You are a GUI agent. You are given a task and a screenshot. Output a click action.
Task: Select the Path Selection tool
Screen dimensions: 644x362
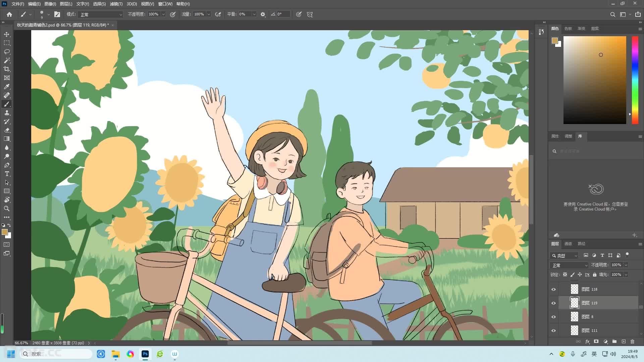(x=7, y=182)
